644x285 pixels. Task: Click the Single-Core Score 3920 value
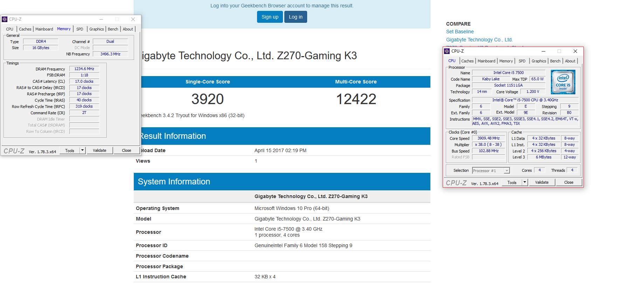click(x=208, y=99)
